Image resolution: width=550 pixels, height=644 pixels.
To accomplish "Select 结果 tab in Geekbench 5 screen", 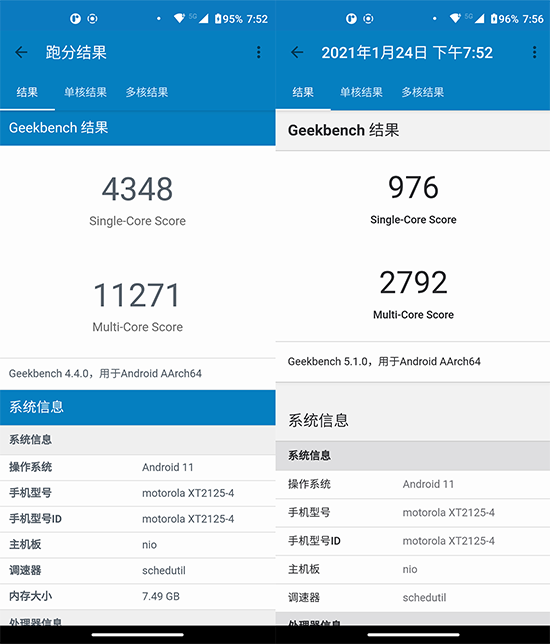I will tap(303, 92).
